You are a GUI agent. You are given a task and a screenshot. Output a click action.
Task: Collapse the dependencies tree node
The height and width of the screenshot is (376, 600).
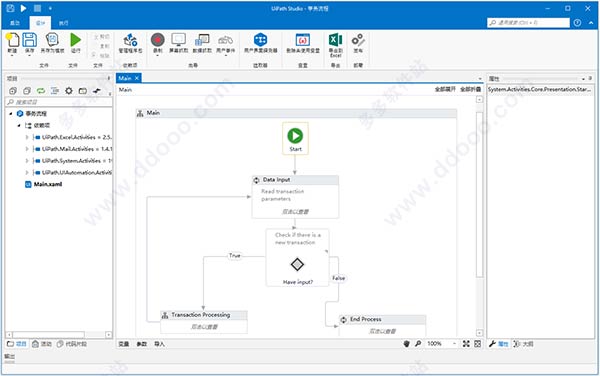tap(19, 125)
